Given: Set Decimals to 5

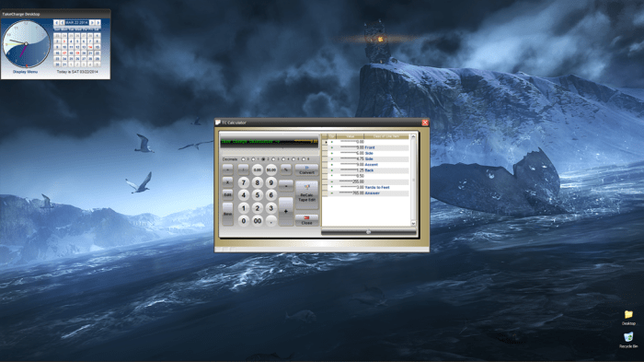Looking at the screenshot, I should point(293,159).
